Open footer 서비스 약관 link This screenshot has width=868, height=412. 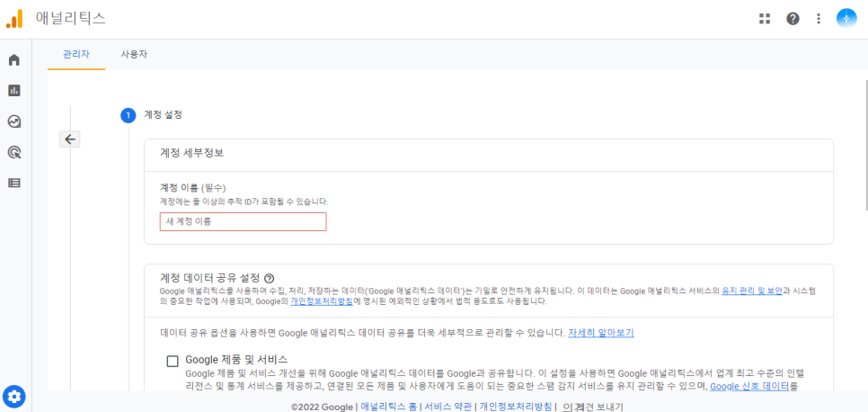point(449,407)
